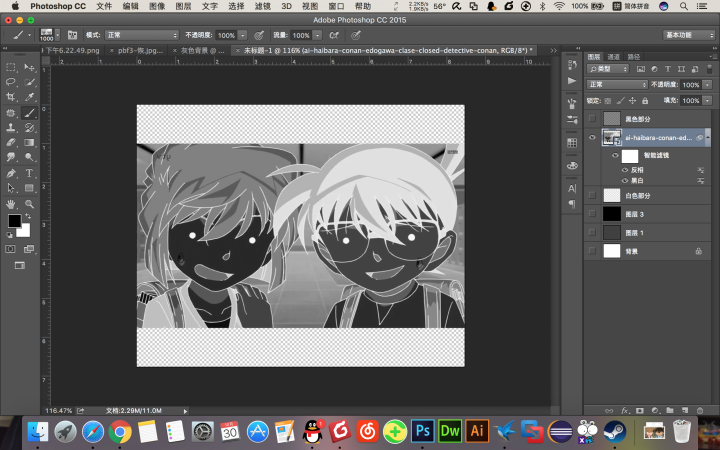Select the Gradient tool
The width and height of the screenshot is (720, 450).
(29, 142)
